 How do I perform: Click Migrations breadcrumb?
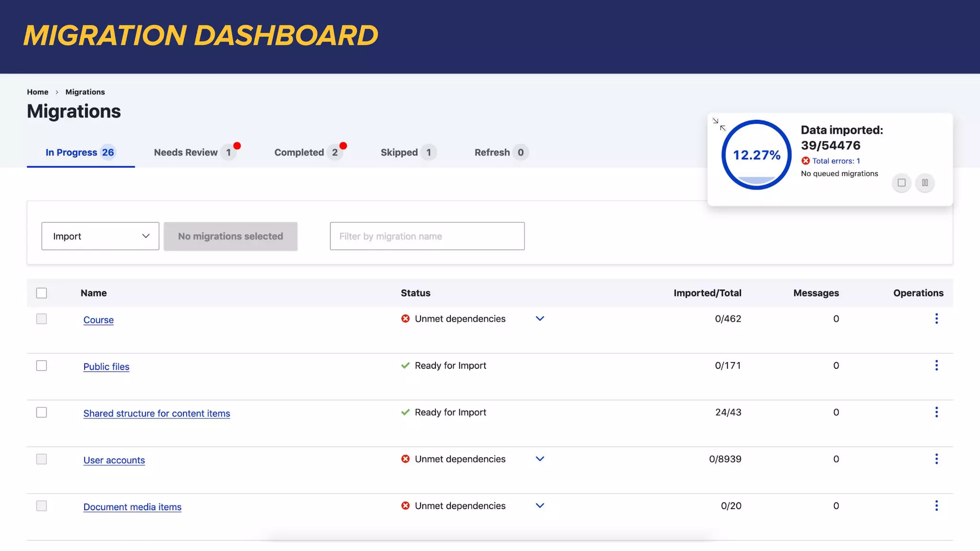[x=85, y=92]
